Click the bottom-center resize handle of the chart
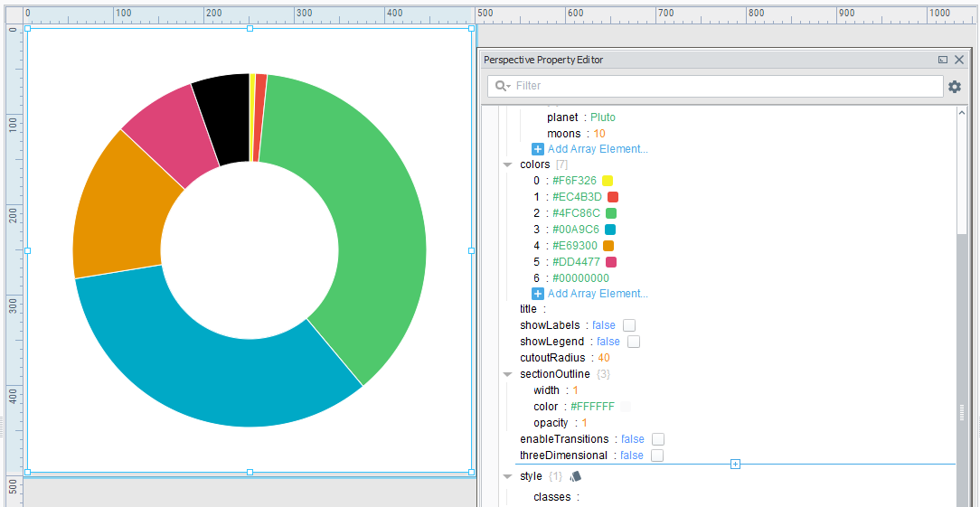The height and width of the screenshot is (507, 980). 250,472
